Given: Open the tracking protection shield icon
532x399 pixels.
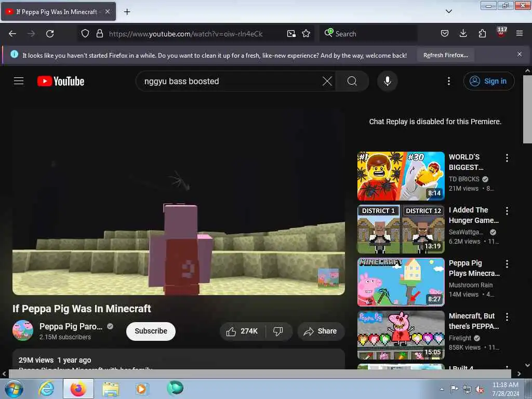Looking at the screenshot, I should point(85,34).
